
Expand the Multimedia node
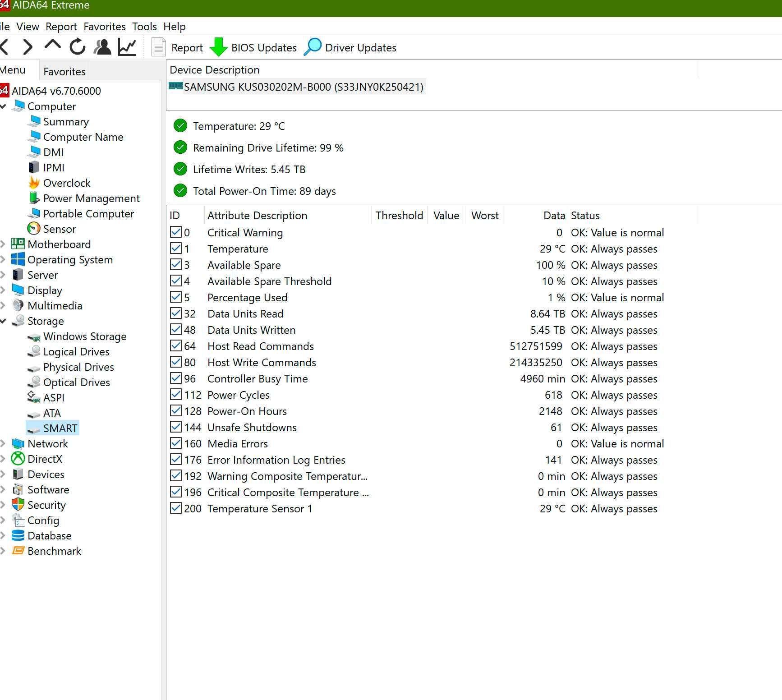coord(3,306)
